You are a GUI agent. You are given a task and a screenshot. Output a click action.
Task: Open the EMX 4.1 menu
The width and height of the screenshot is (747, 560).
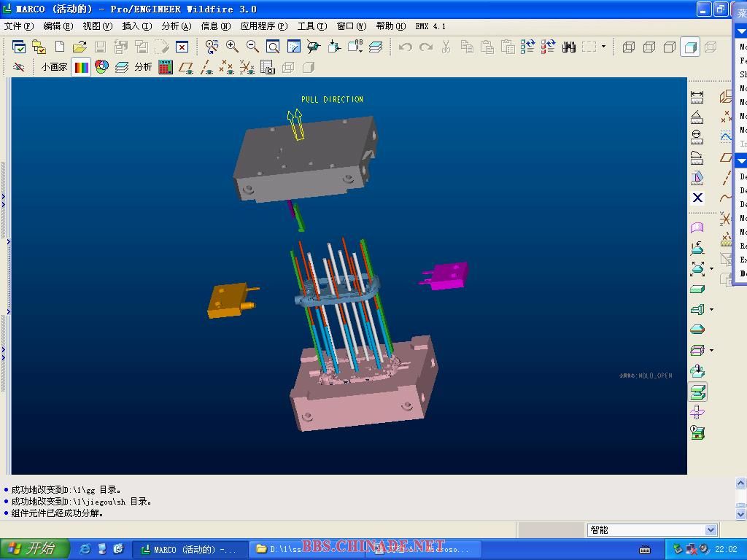coord(430,26)
